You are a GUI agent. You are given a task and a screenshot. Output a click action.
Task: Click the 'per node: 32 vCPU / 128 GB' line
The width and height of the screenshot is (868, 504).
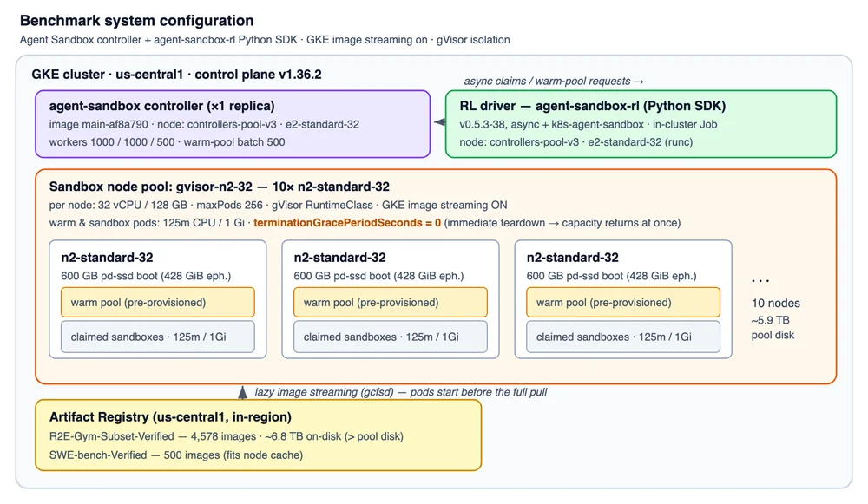278,206
